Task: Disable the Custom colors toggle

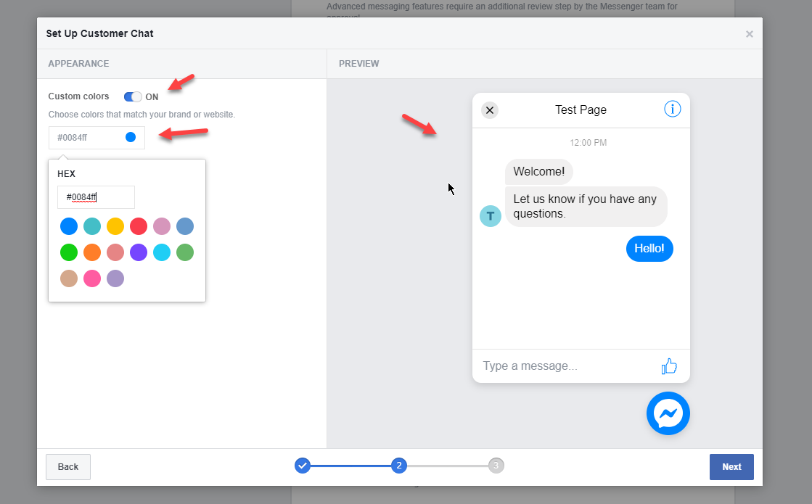Action: coord(133,96)
